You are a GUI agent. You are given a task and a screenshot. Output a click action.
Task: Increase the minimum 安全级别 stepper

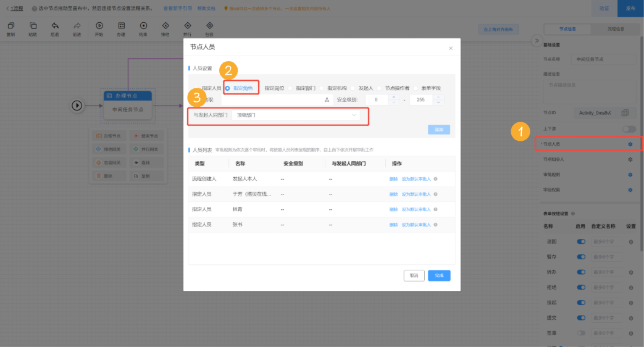393,98
